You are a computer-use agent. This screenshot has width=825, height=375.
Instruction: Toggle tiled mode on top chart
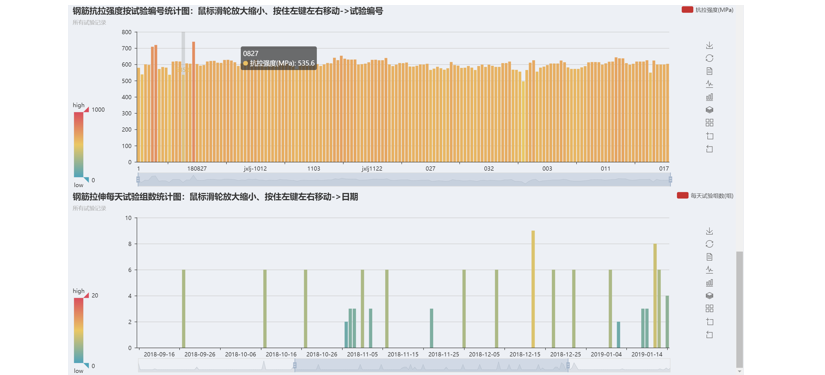pyautogui.click(x=709, y=123)
